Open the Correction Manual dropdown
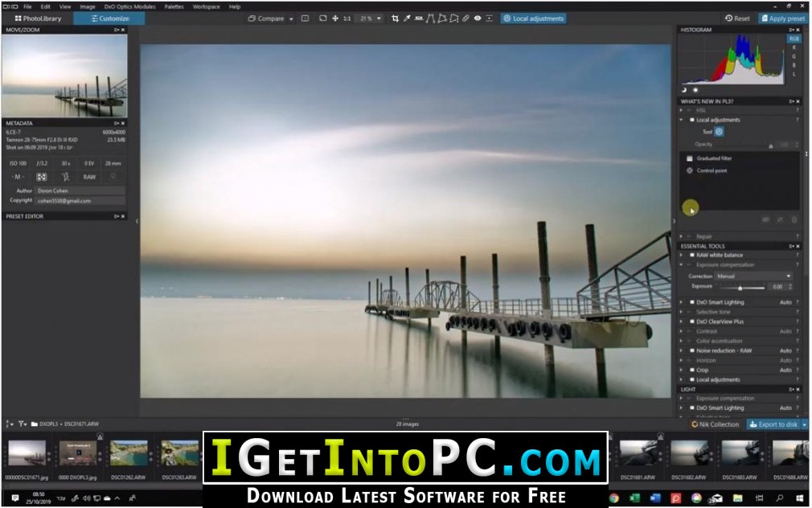The height and width of the screenshot is (508, 812). [x=754, y=276]
